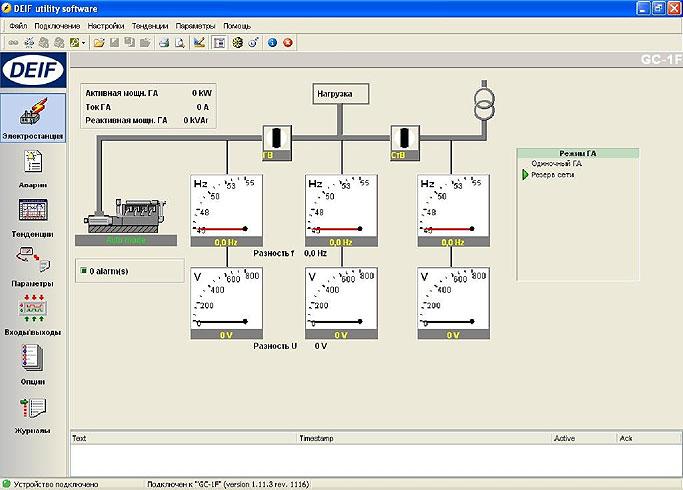Click busbar voltage V gauge
Viewport: 683px width, 490px height.
(342, 304)
